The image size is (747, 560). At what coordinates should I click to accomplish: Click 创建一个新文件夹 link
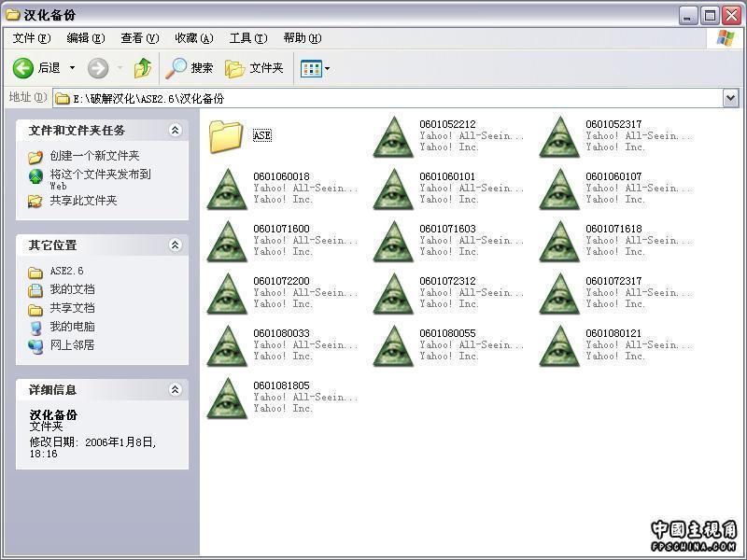94,156
